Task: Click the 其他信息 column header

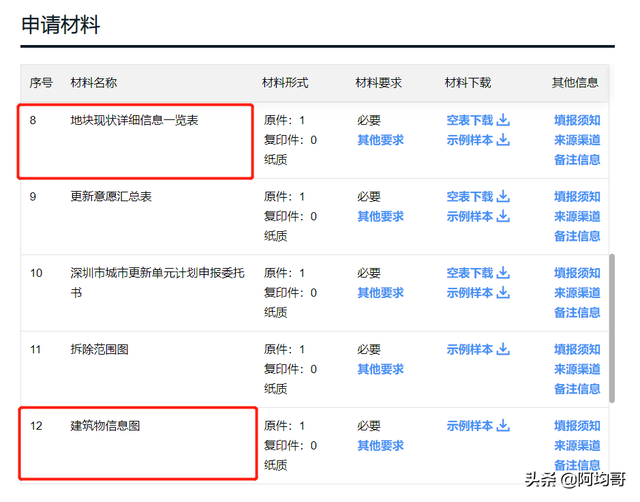Action: coord(575,82)
